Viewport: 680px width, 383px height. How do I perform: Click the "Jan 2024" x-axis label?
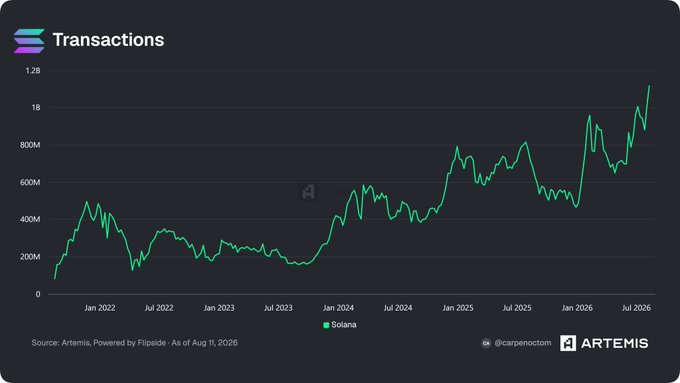pos(338,308)
